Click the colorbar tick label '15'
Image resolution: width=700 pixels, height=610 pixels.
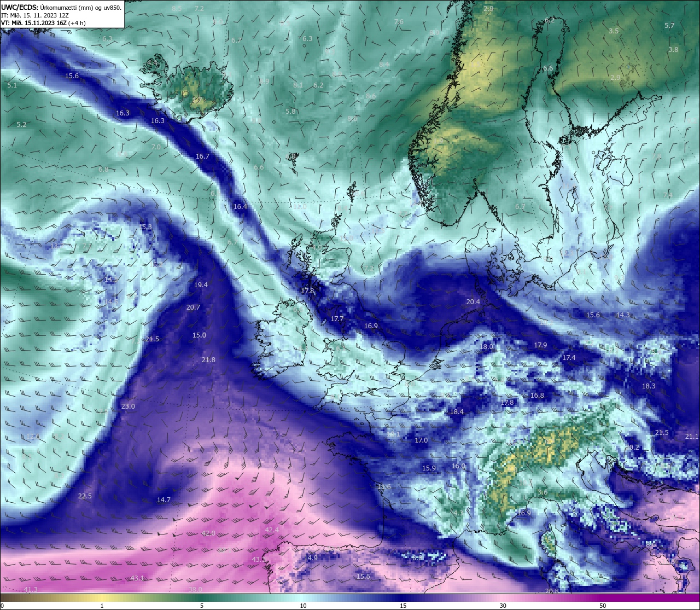pos(403,606)
